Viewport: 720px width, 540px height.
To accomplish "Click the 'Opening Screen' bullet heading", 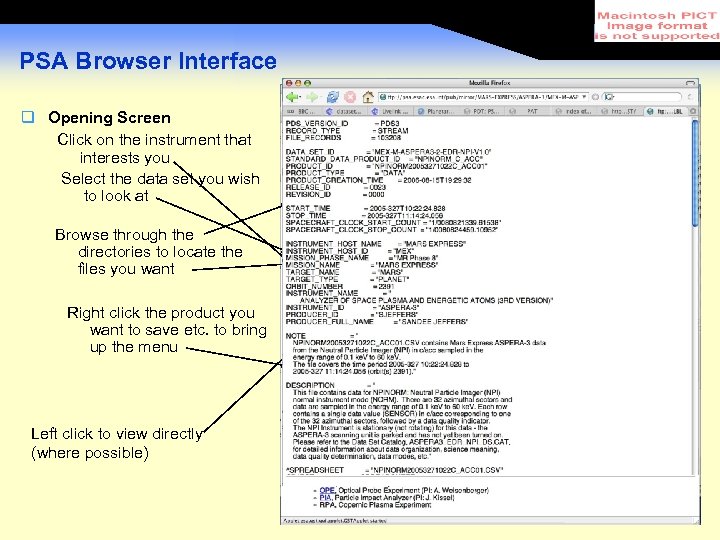I will 109,118.
